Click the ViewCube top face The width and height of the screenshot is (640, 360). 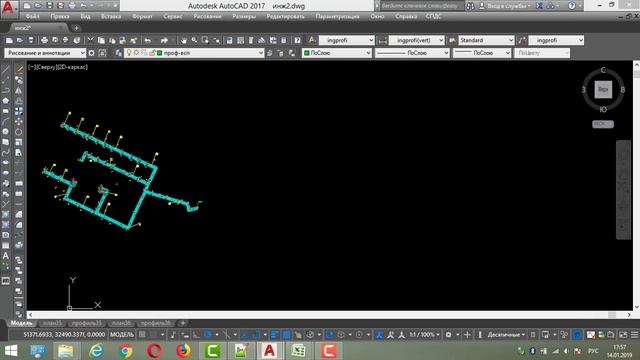[x=603, y=89]
